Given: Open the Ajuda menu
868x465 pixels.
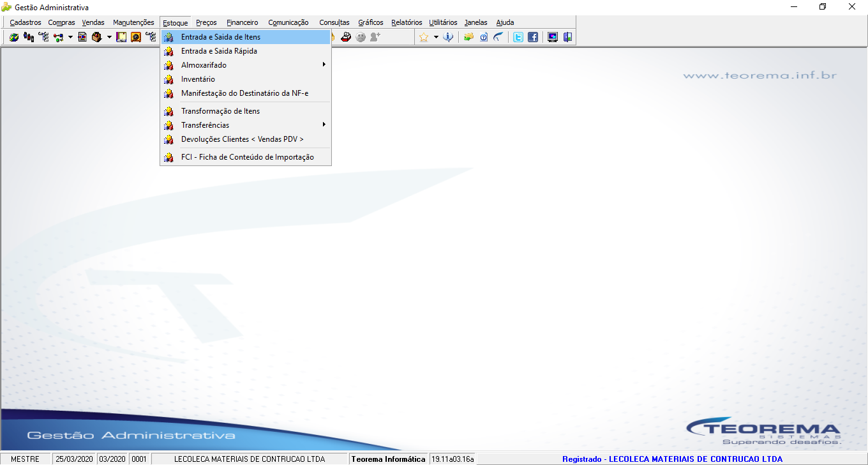Looking at the screenshot, I should click(505, 22).
